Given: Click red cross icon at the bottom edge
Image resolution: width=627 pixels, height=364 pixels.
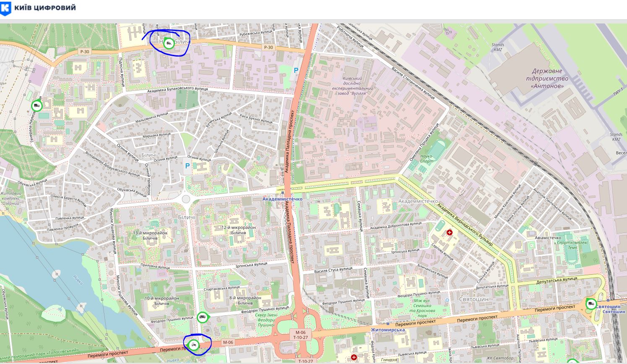Looking at the screenshot, I should [354, 357].
